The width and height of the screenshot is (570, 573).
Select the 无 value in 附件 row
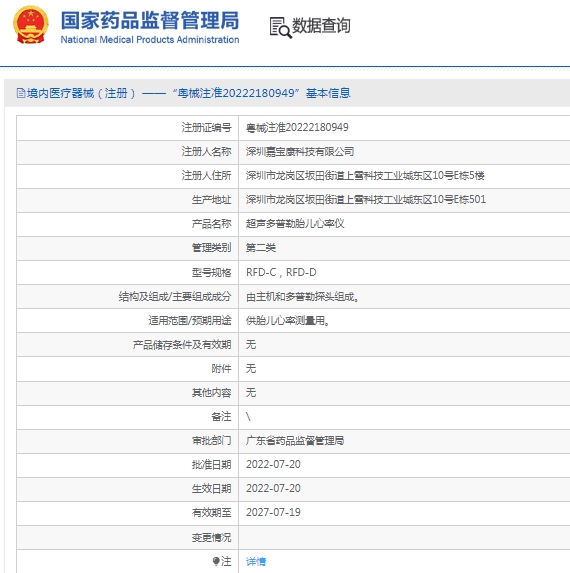coord(251,368)
